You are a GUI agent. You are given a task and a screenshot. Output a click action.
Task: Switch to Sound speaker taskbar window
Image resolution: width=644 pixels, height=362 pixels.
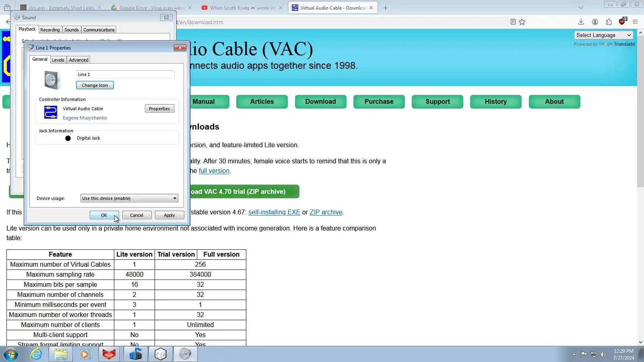[185, 354]
